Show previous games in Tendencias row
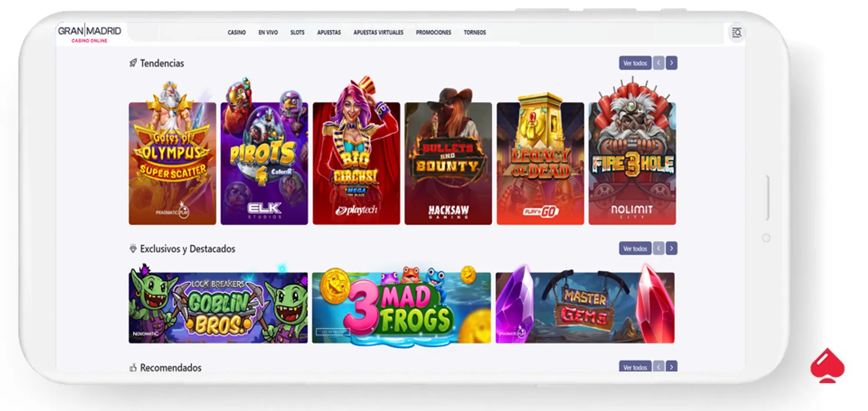Viewport: 868px width, 411px height. tap(658, 63)
